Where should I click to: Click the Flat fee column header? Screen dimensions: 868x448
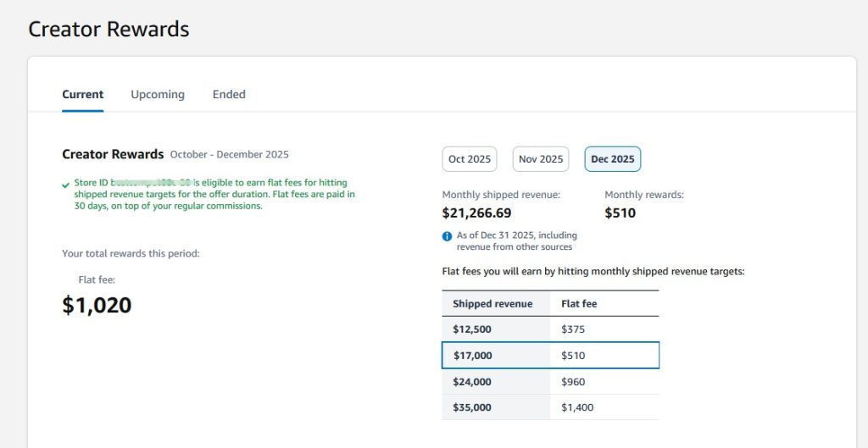point(579,303)
